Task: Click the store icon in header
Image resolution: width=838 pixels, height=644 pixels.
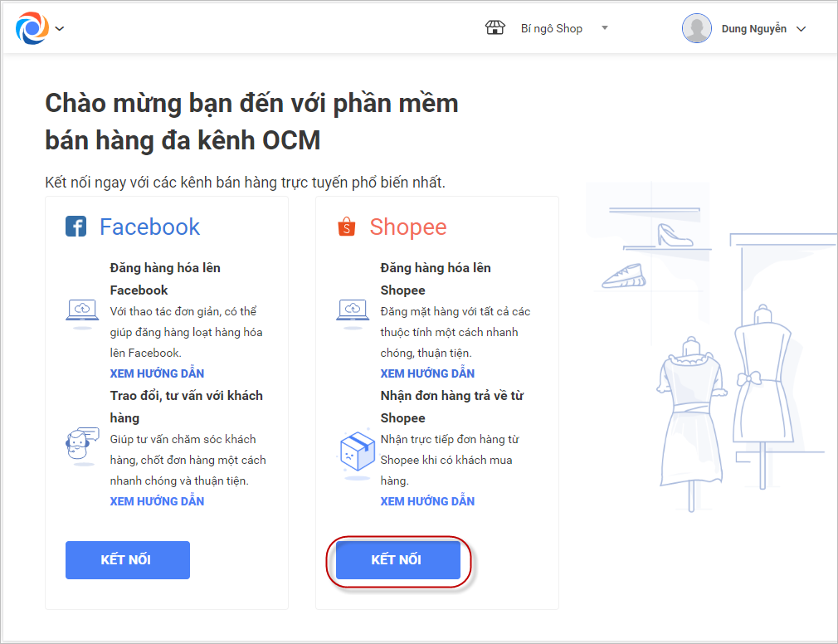Action: [495, 28]
